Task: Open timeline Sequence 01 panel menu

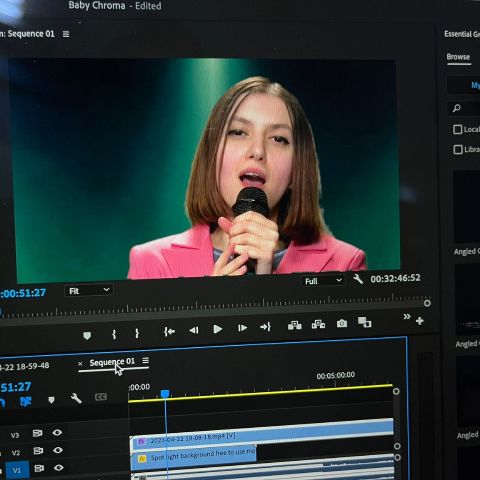Action: click(x=145, y=361)
